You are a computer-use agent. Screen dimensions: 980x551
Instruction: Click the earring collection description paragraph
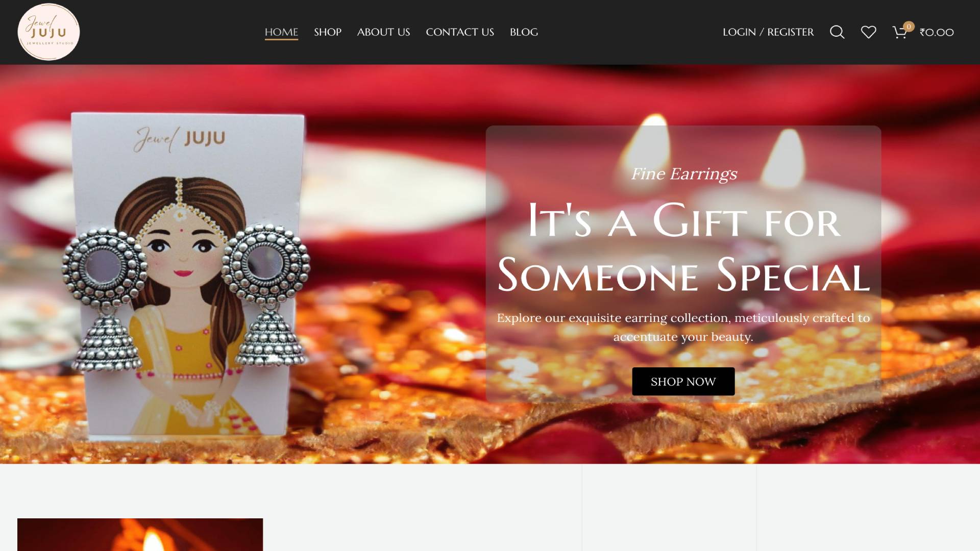tap(683, 327)
